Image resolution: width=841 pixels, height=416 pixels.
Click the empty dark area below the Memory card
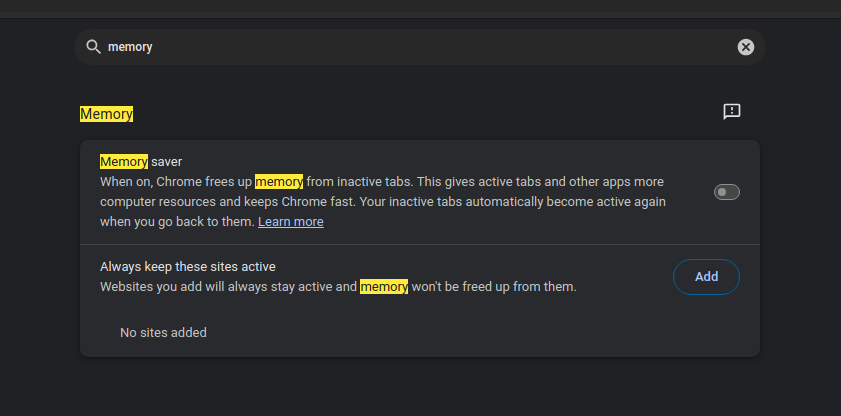pos(420,387)
